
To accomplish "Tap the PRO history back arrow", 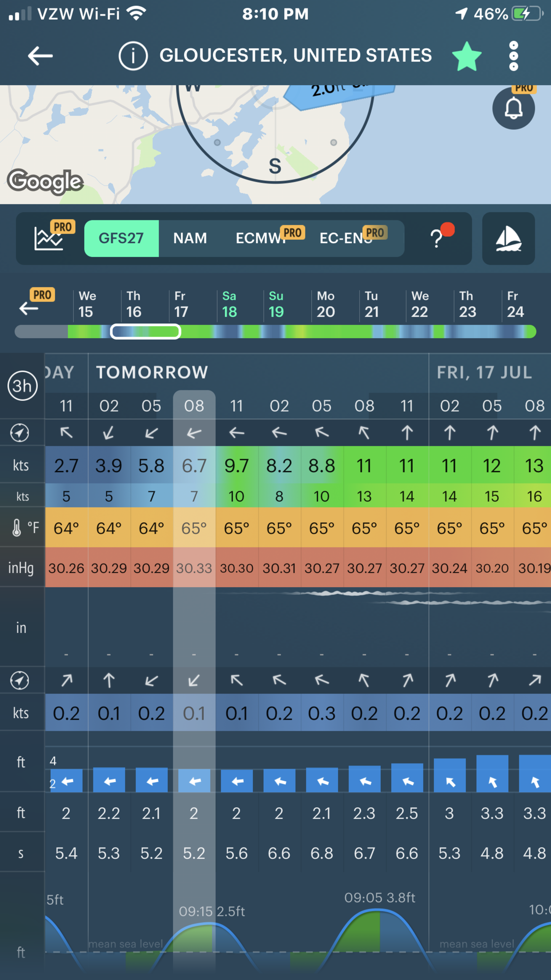I will click(29, 308).
